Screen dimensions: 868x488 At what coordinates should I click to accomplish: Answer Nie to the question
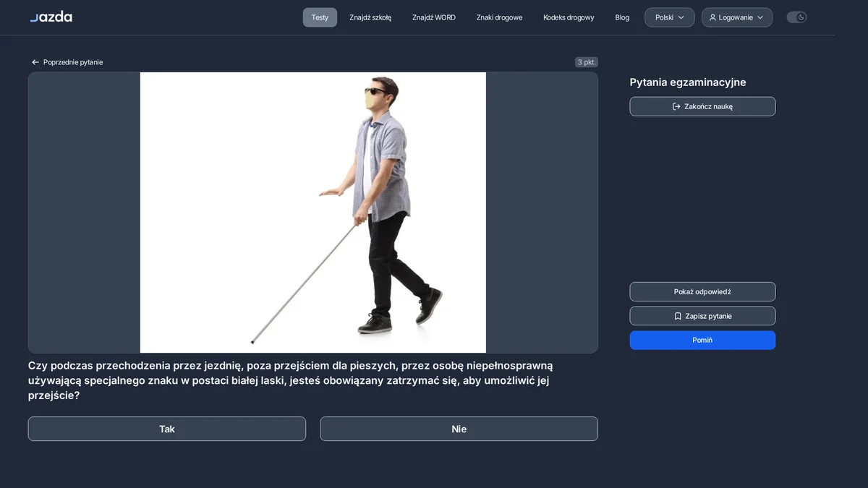click(459, 429)
